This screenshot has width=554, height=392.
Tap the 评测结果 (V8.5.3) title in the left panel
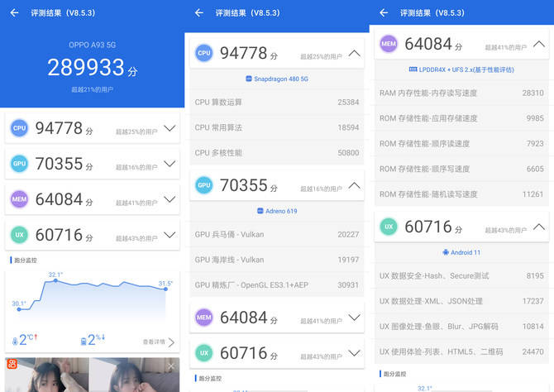[x=63, y=13]
